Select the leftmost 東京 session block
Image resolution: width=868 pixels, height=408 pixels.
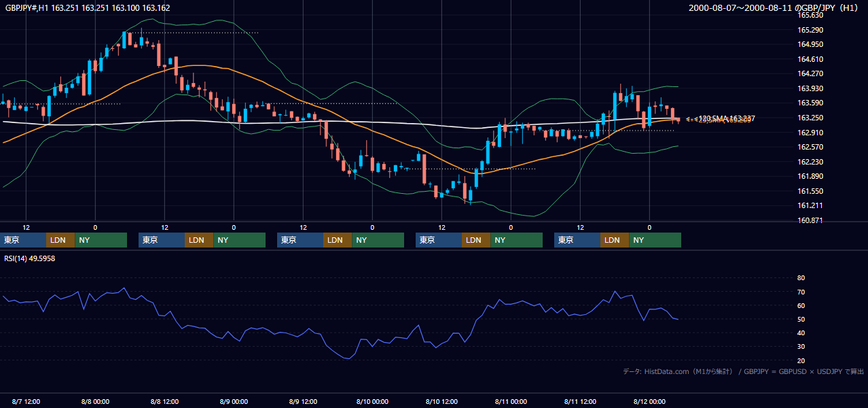click(x=23, y=240)
